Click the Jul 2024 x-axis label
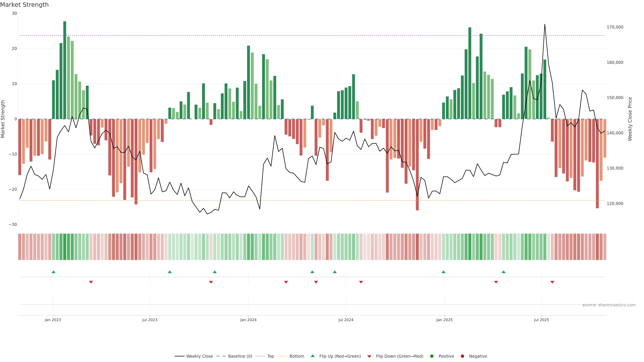 [346, 320]
